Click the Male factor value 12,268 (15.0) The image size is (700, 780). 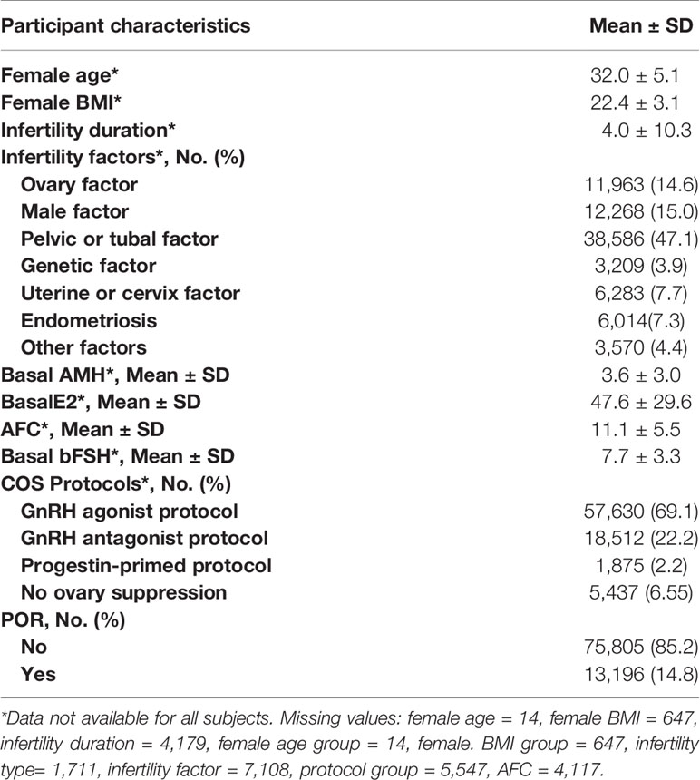[641, 212]
